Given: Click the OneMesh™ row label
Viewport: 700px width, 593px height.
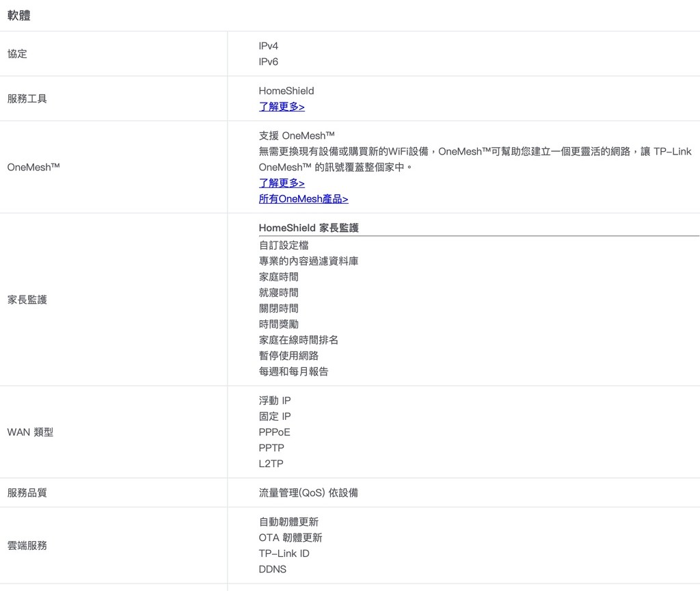Looking at the screenshot, I should point(33,167).
